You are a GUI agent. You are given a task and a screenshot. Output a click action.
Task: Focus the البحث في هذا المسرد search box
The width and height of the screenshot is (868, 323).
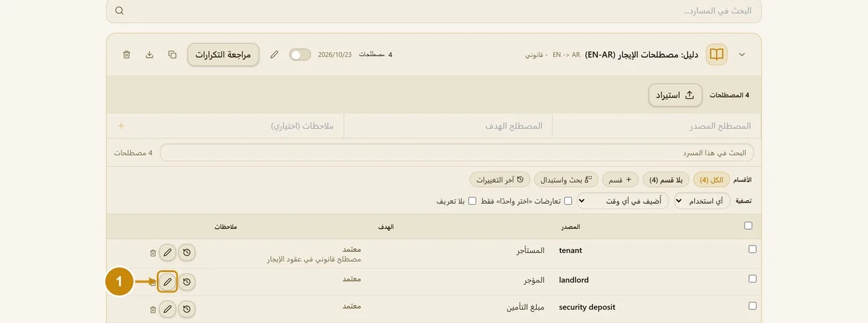pos(457,153)
